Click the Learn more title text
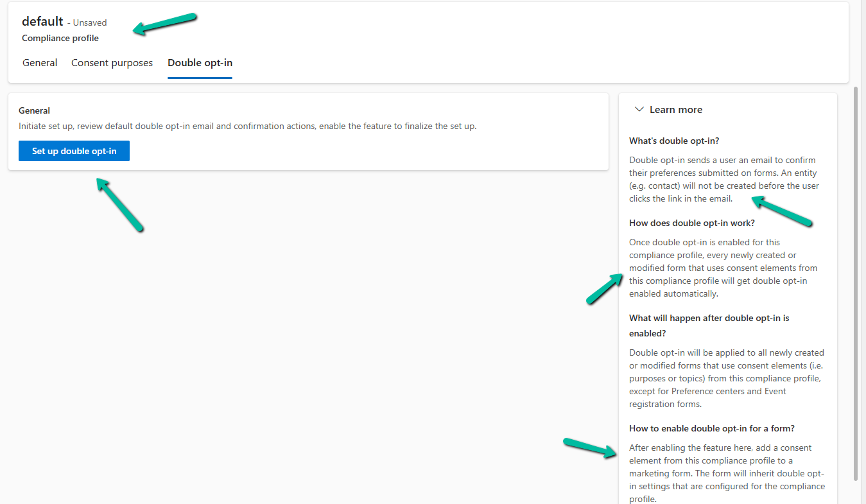 [x=675, y=109]
